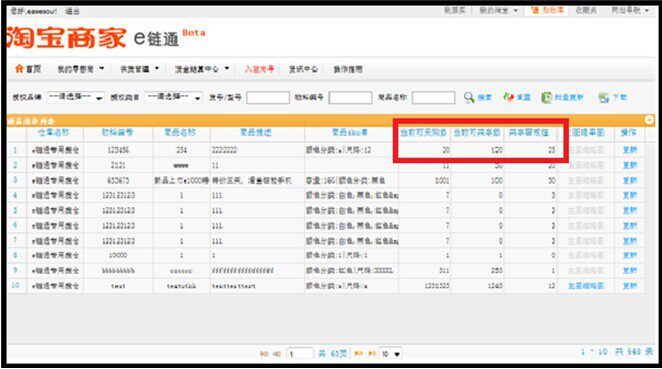The image size is (662, 369).
Task: Jump to the last page of results
Action: point(372,353)
